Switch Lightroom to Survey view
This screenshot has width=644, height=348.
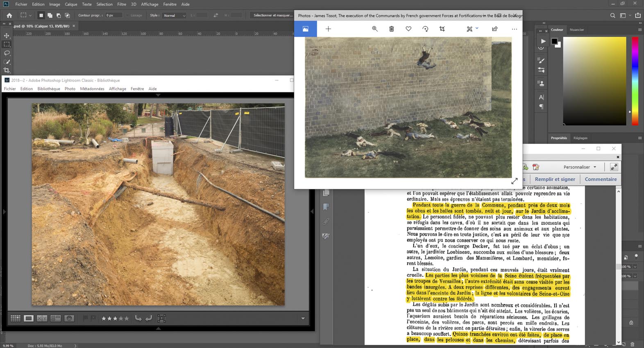coord(56,318)
